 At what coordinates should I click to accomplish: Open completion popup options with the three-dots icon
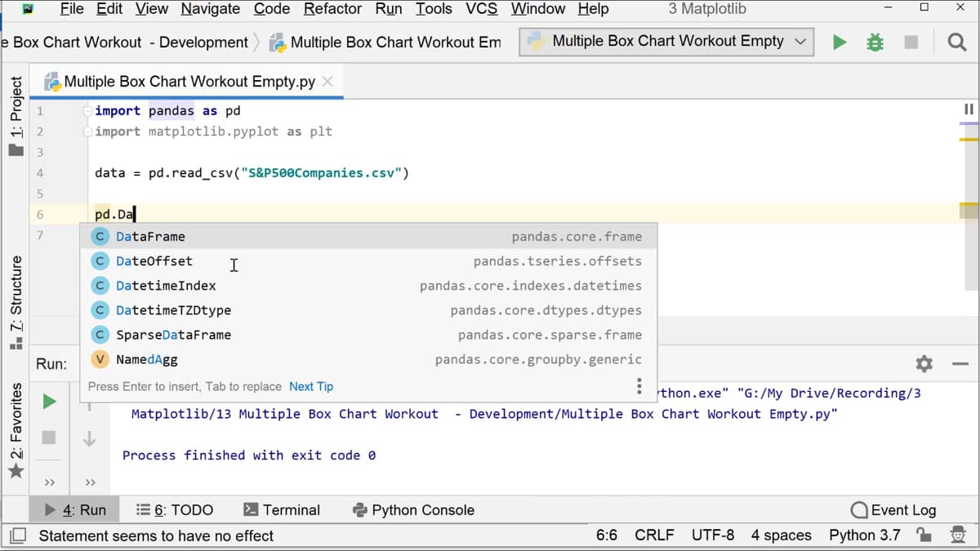pyautogui.click(x=639, y=386)
